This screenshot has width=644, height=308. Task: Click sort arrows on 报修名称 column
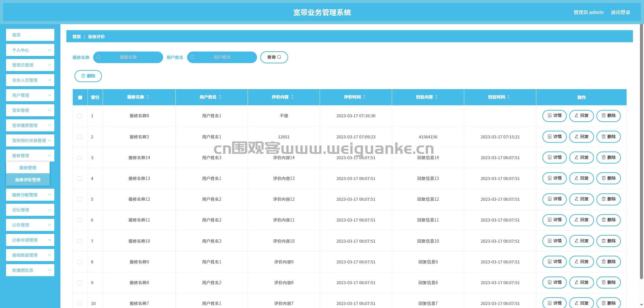pos(148,97)
